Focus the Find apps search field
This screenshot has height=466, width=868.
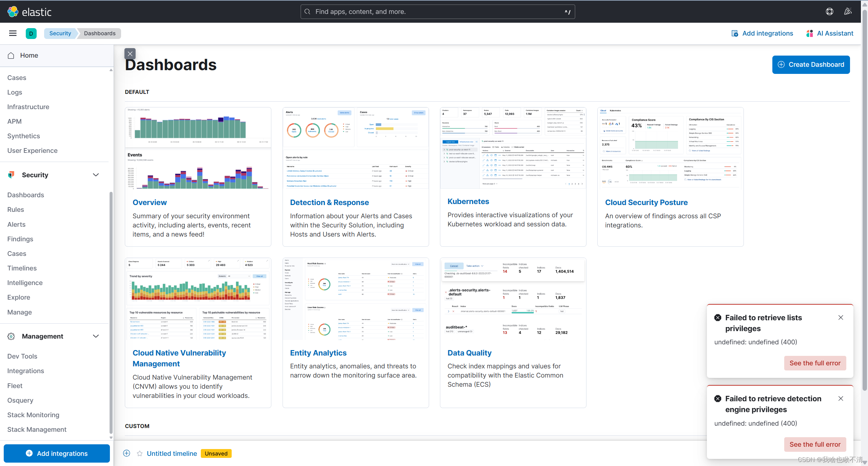click(x=438, y=12)
